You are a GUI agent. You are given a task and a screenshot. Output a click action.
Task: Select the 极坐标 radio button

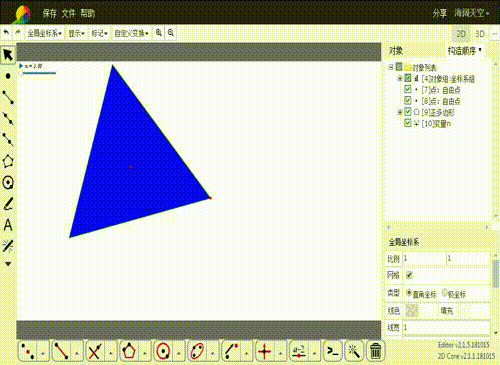point(444,293)
